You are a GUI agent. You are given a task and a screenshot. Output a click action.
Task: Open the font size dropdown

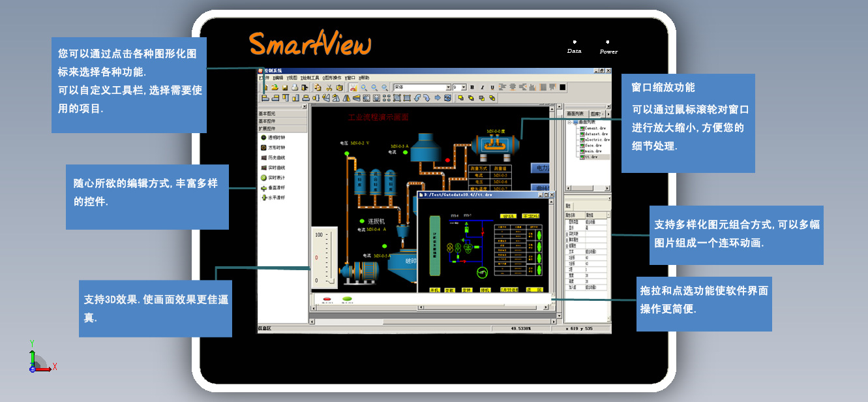click(x=464, y=87)
